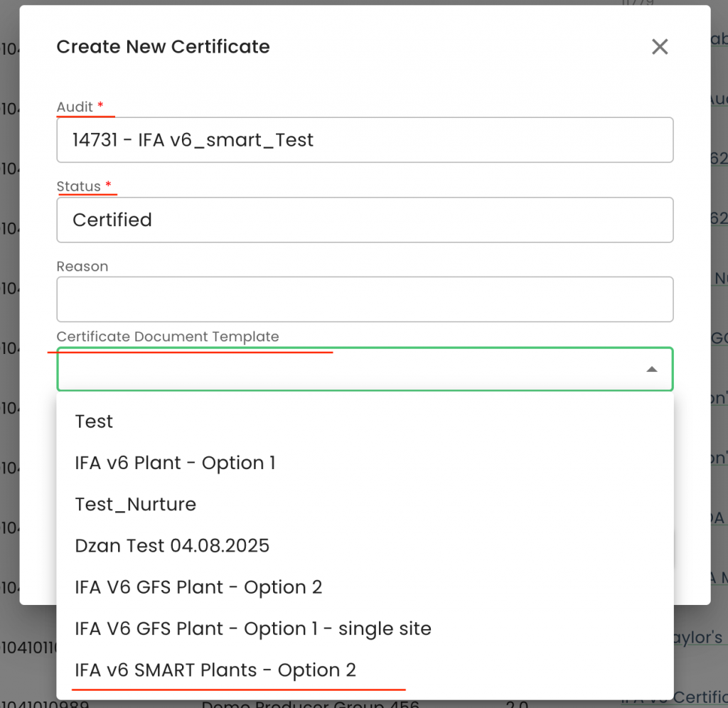Click the Create New Certificate title
This screenshot has height=708, width=728.
pos(163,47)
